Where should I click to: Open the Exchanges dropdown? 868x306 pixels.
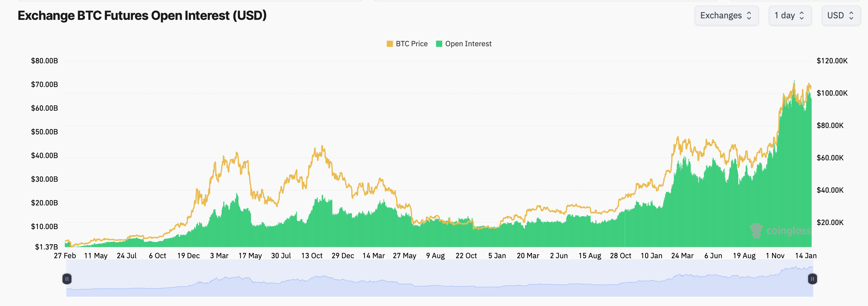coord(726,16)
